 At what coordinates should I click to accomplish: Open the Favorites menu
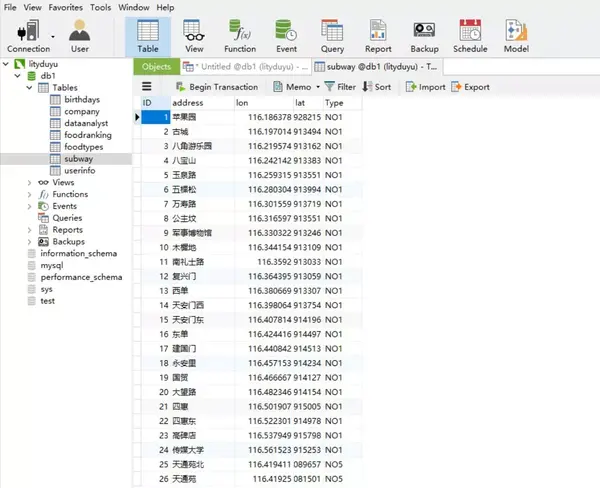[x=65, y=7]
